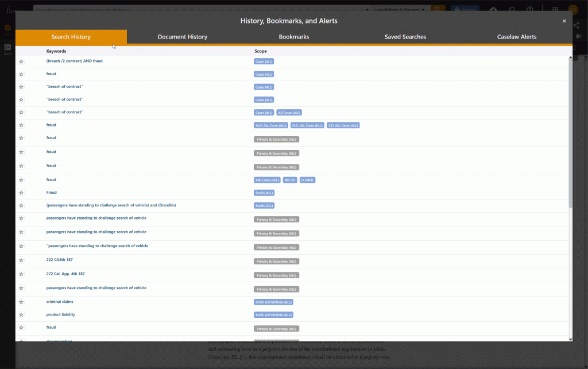This screenshot has width=588, height=369.
Task: Open the DR profile avatar menu
Action: [x=573, y=10]
